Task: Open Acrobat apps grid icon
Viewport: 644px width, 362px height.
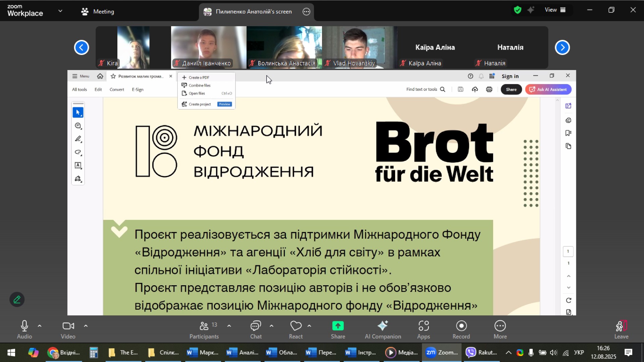Action: click(492, 76)
